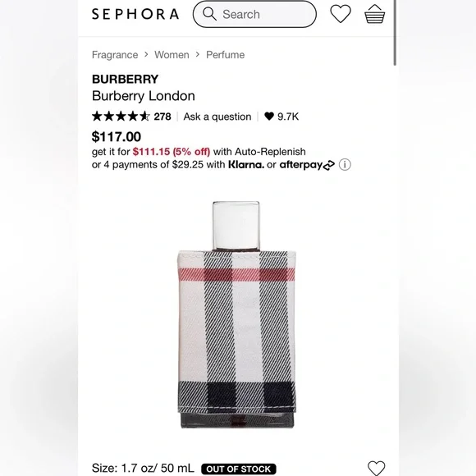
Task: Click the Klarna payment logo
Action: 246,164
